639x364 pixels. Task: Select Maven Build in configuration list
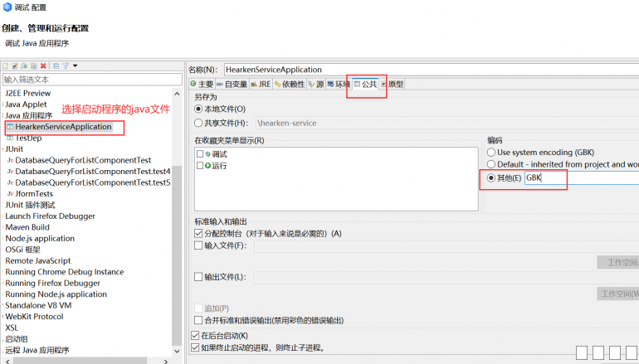pos(27,227)
